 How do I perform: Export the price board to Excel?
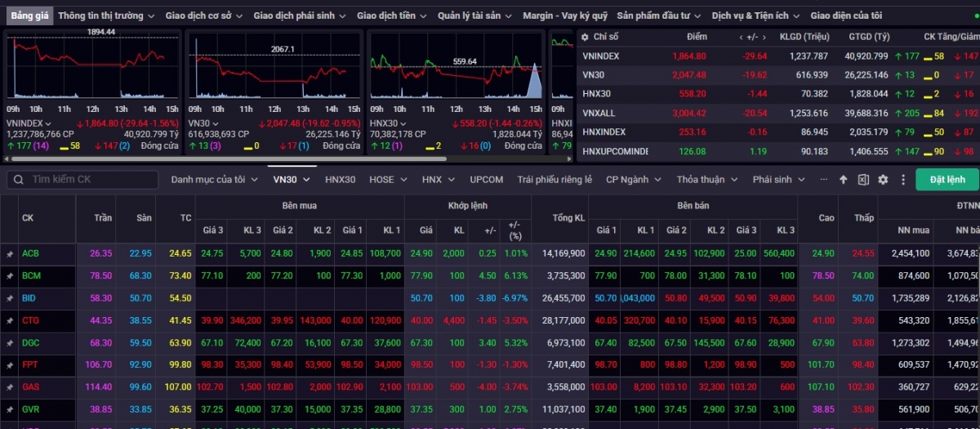(863, 180)
